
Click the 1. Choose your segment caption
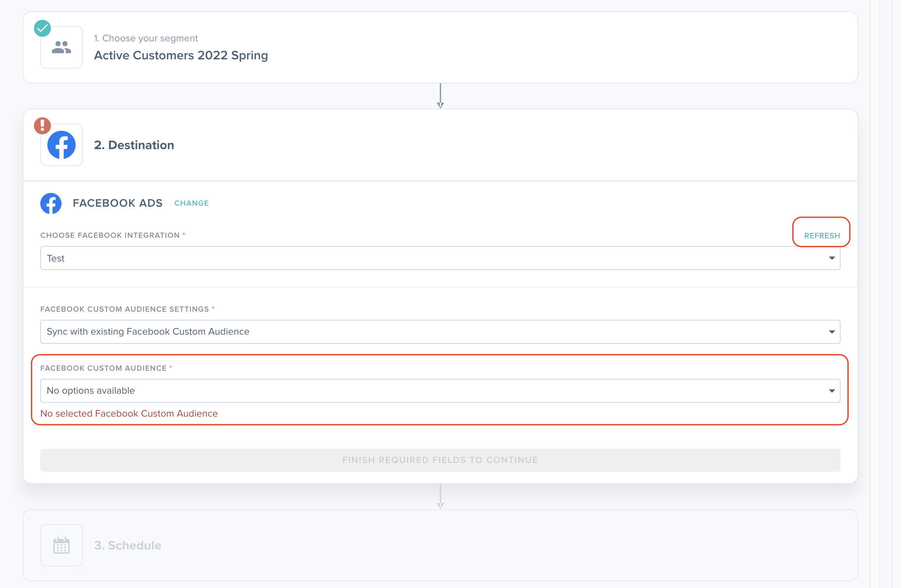pos(146,38)
